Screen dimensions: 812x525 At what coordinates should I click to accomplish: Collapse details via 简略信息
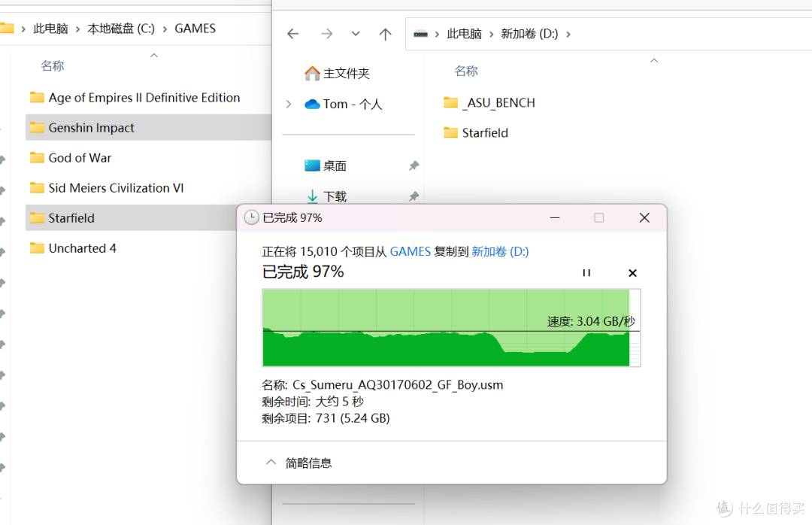[298, 463]
